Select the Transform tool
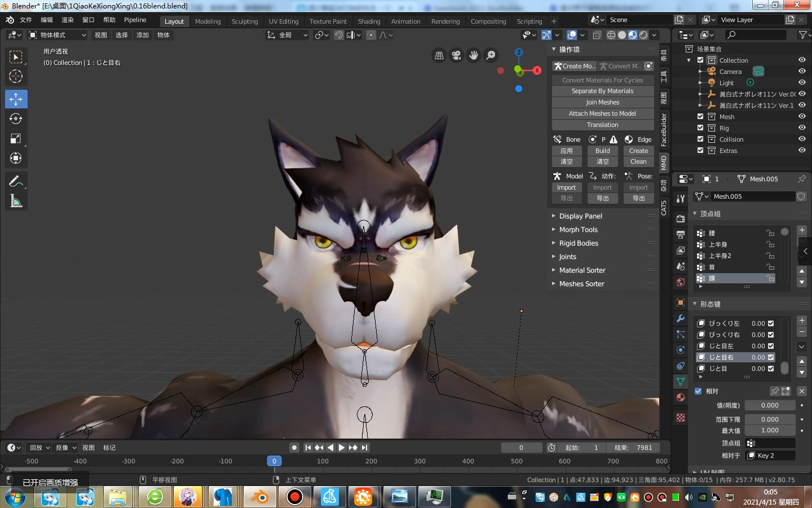 click(16, 159)
